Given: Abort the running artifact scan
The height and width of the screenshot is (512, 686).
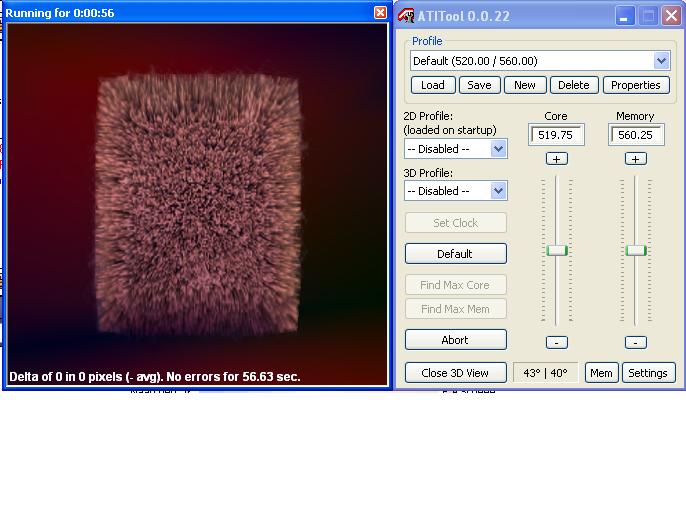Looking at the screenshot, I should coord(455,340).
